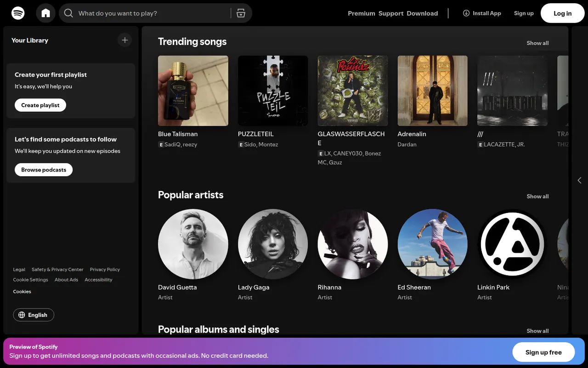Click the Browse podcasts button

point(44,170)
